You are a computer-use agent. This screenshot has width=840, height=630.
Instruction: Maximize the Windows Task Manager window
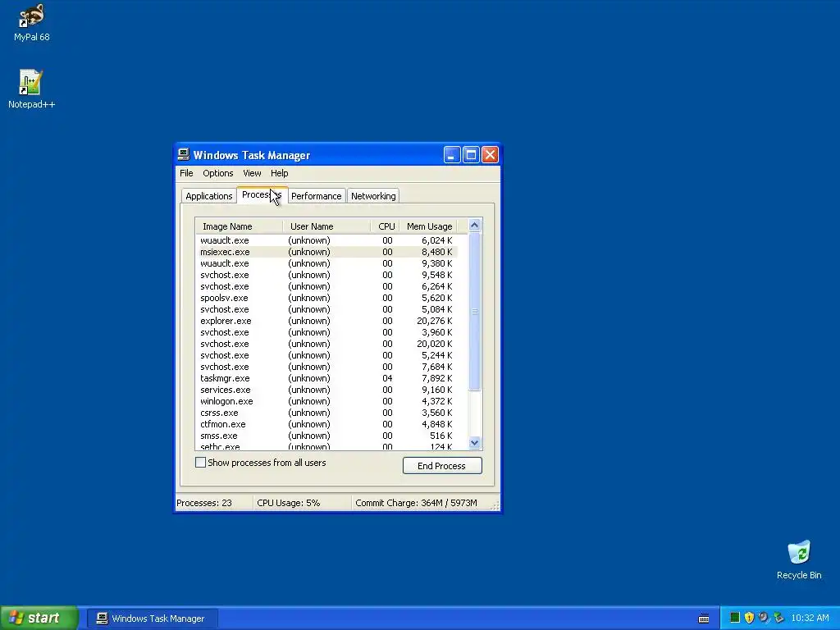coord(471,155)
